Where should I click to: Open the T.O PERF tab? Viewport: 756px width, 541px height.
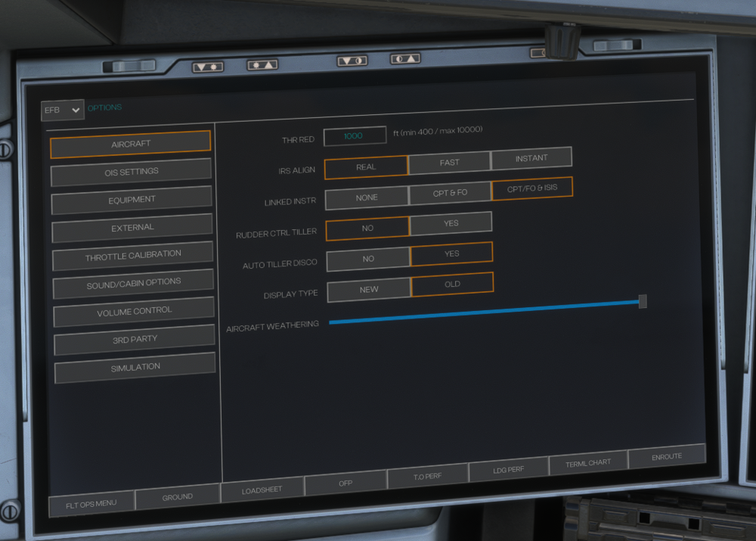[x=427, y=477]
